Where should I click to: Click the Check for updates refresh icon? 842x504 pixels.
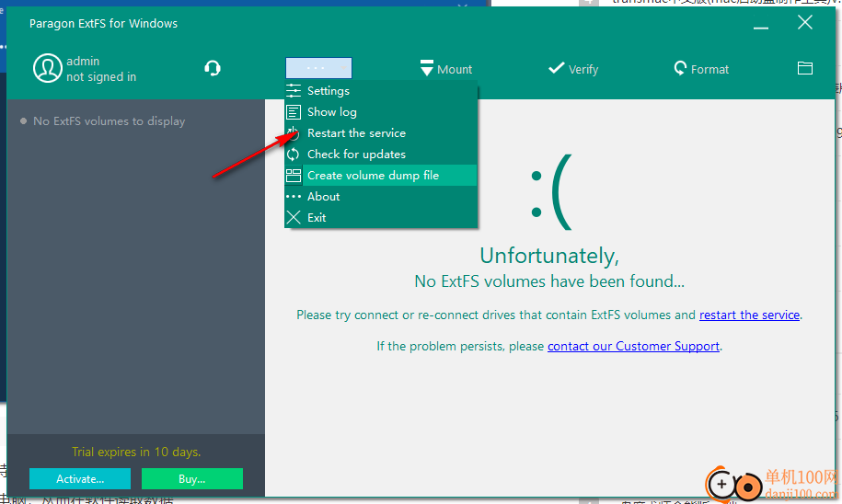(x=294, y=155)
